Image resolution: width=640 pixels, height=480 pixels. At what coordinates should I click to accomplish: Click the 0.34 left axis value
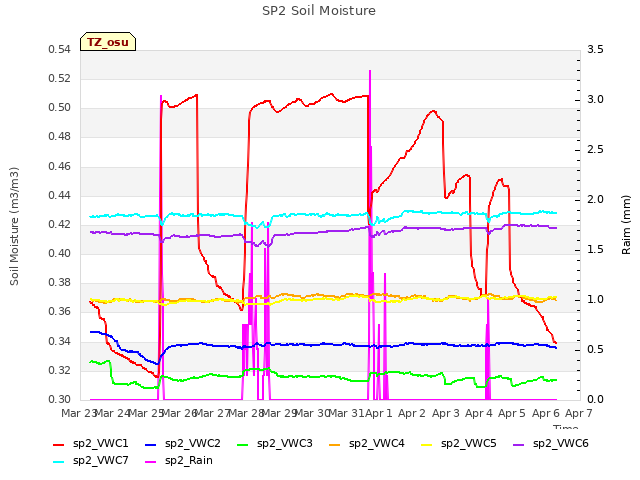point(60,342)
